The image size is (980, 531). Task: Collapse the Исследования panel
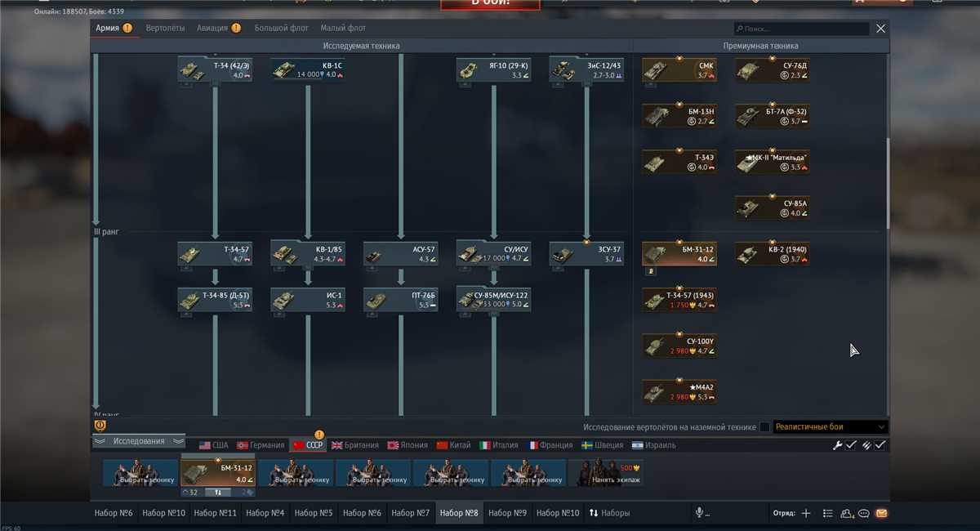[x=139, y=441]
